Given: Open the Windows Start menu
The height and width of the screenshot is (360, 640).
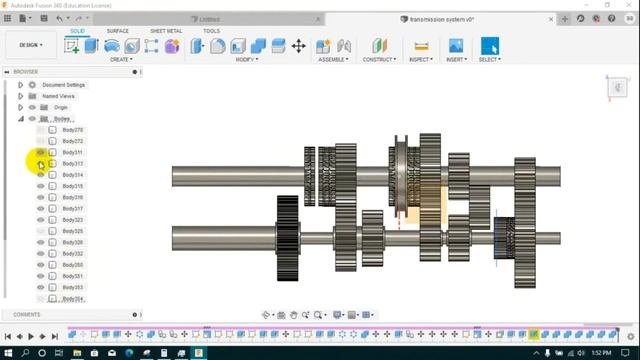Looking at the screenshot, I should (x=8, y=353).
